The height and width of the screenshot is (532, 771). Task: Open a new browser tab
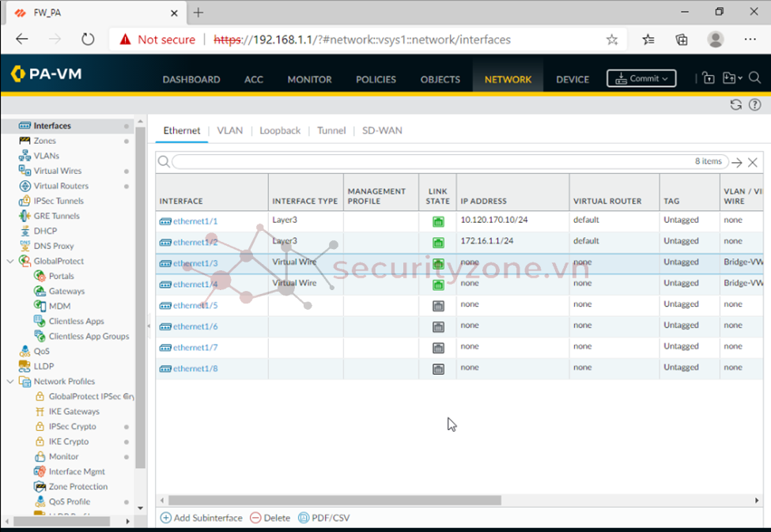pyautogui.click(x=198, y=13)
